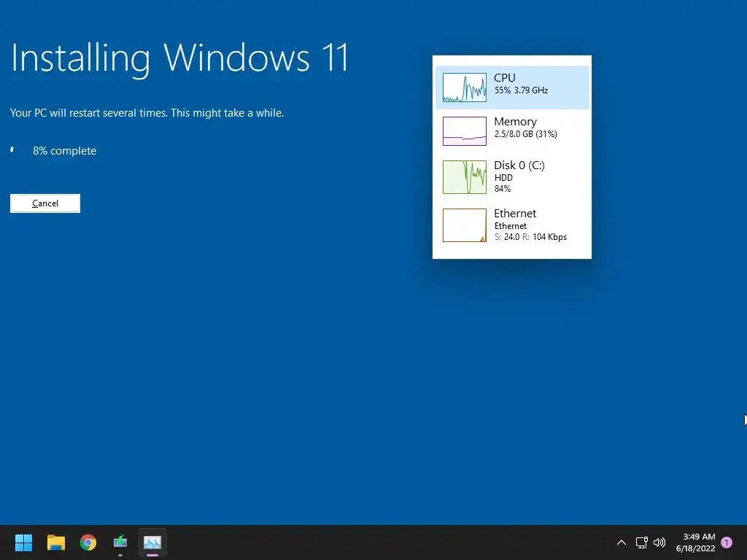Click the 55% 3.79 GHz CPU value
747x560 pixels.
tap(521, 90)
